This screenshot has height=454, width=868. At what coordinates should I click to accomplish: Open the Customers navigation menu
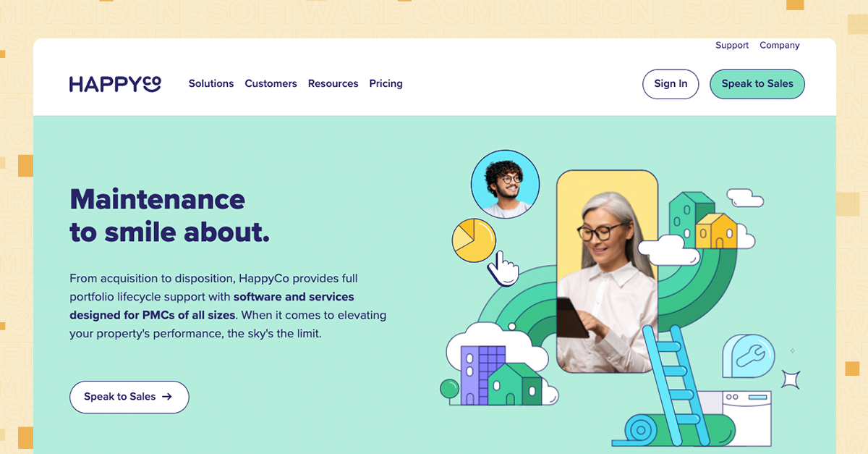coord(271,83)
